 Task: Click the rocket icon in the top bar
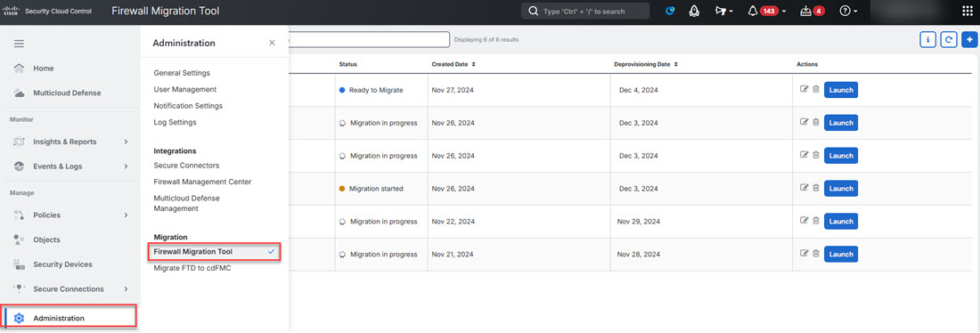(694, 12)
